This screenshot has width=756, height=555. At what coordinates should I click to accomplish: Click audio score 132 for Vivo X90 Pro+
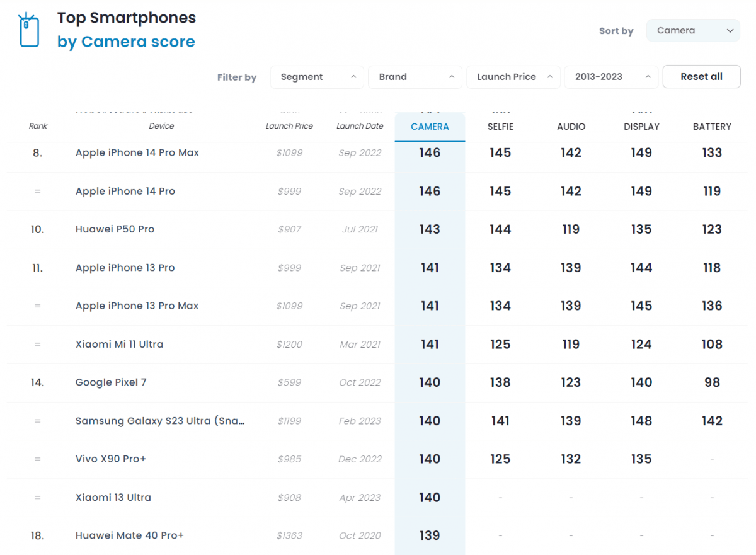571,459
